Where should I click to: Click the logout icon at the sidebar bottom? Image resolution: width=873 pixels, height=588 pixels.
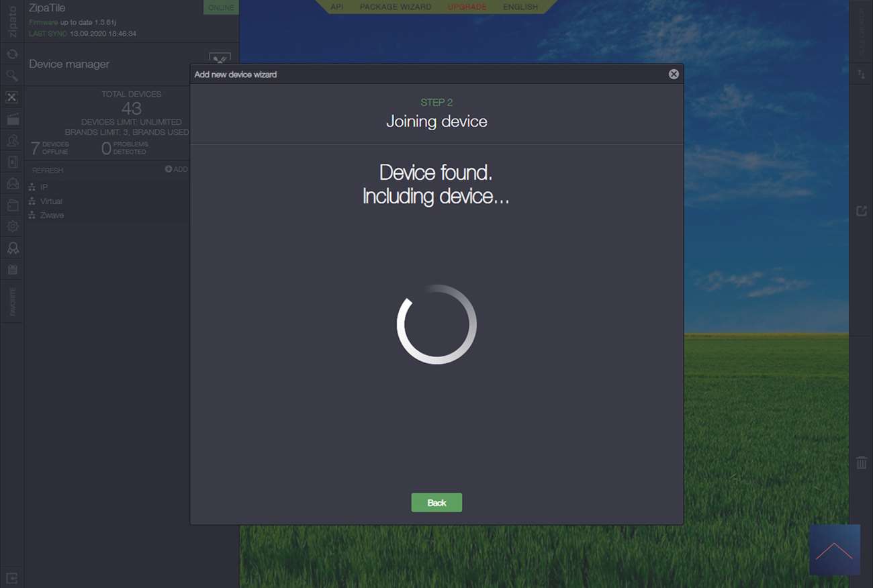coord(12,577)
